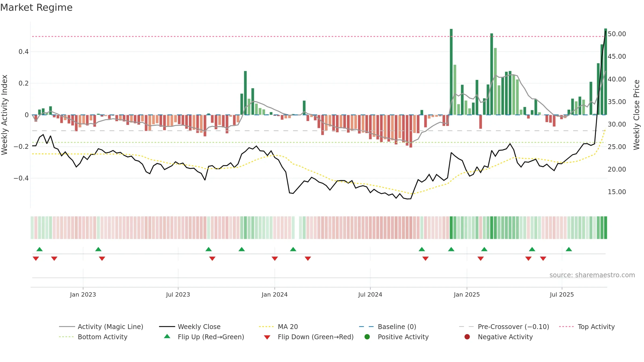
Task: Select the Top Activity legend entry
Action: click(x=587, y=327)
